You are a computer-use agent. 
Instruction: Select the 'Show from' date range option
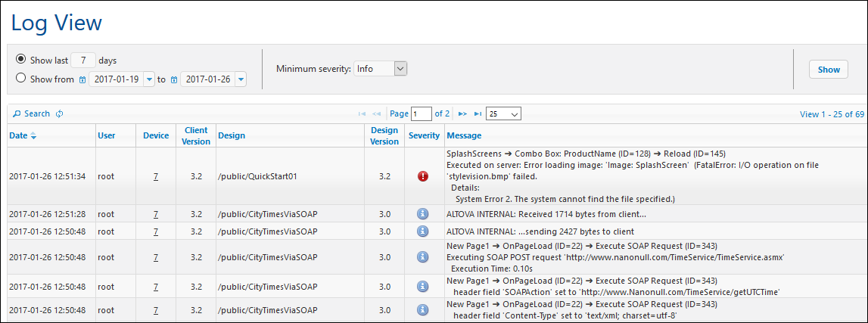(x=20, y=78)
